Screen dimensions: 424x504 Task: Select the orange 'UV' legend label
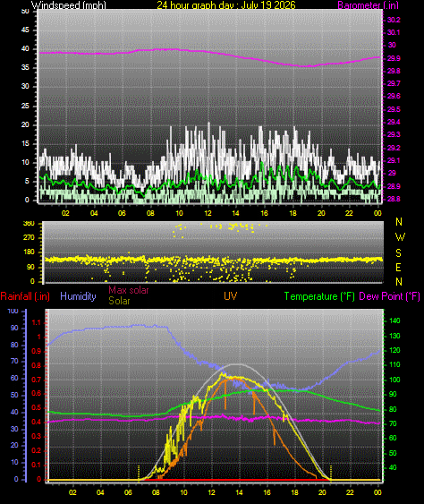[x=230, y=296]
